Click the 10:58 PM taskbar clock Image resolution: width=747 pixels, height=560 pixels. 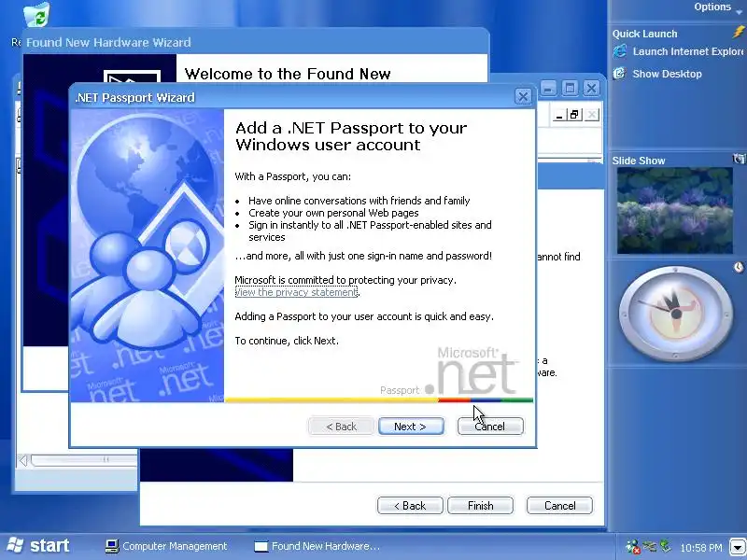click(x=701, y=548)
